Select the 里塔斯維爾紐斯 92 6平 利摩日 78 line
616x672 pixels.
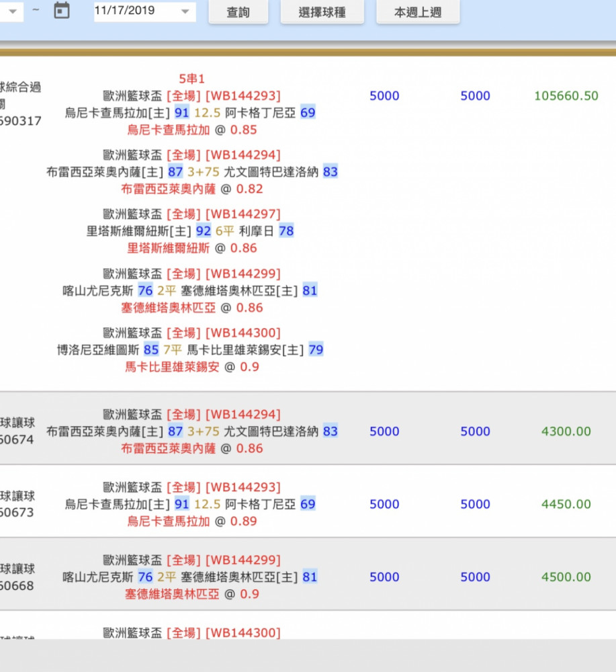click(x=190, y=231)
